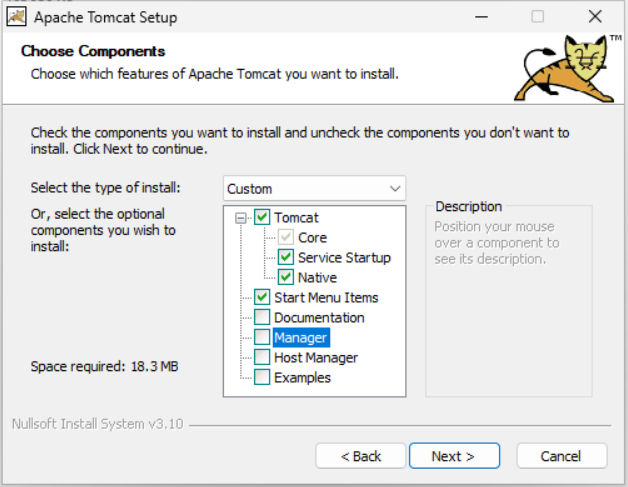628x487 pixels.
Task: Enable the Host Manager checkbox
Action: [262, 358]
